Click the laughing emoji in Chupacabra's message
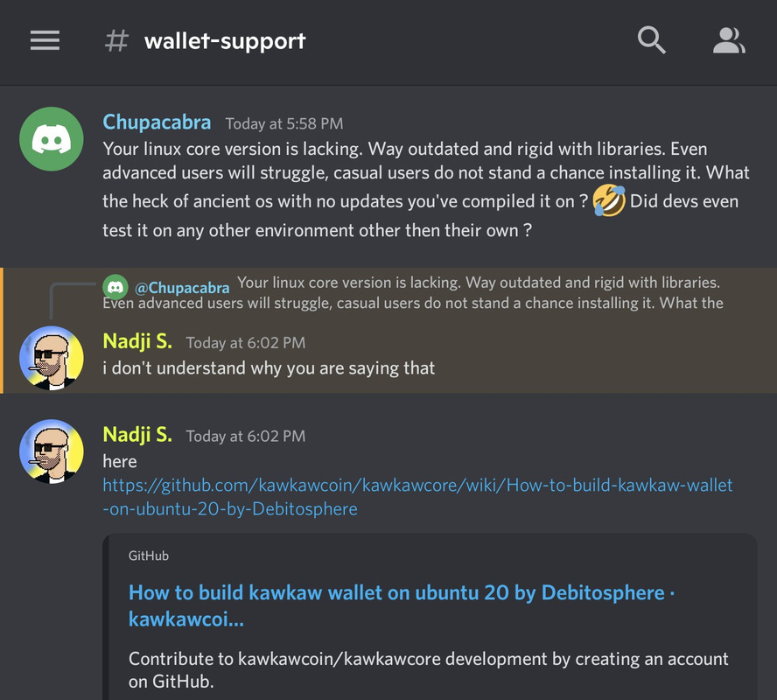This screenshot has width=777, height=700. tap(608, 200)
